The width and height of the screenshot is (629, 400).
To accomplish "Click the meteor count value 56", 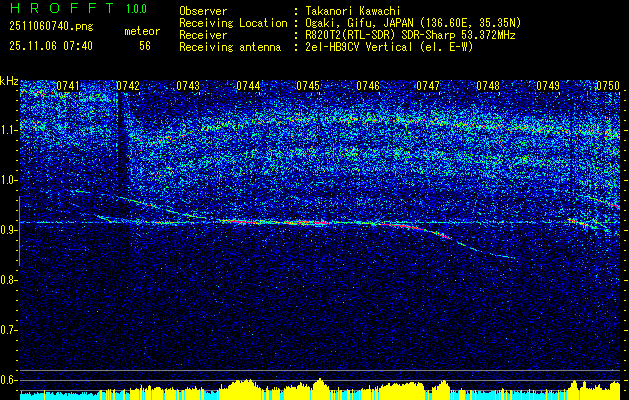I will pos(145,46).
